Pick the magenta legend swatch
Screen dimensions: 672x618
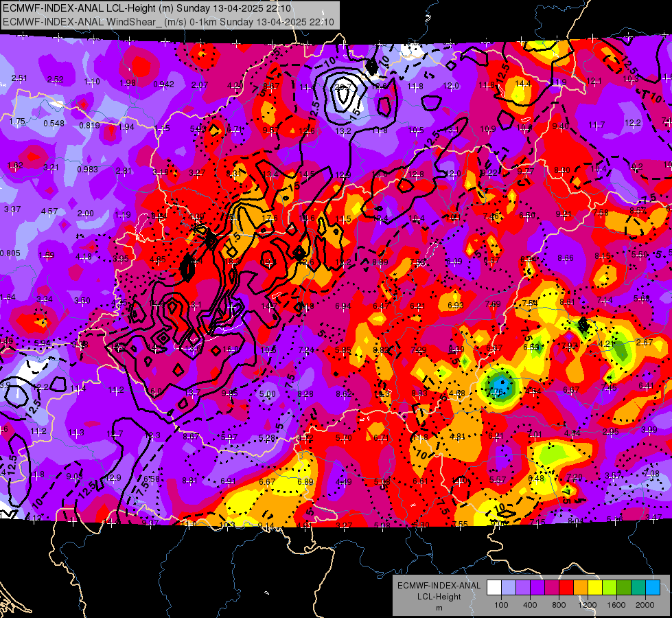tap(552, 587)
